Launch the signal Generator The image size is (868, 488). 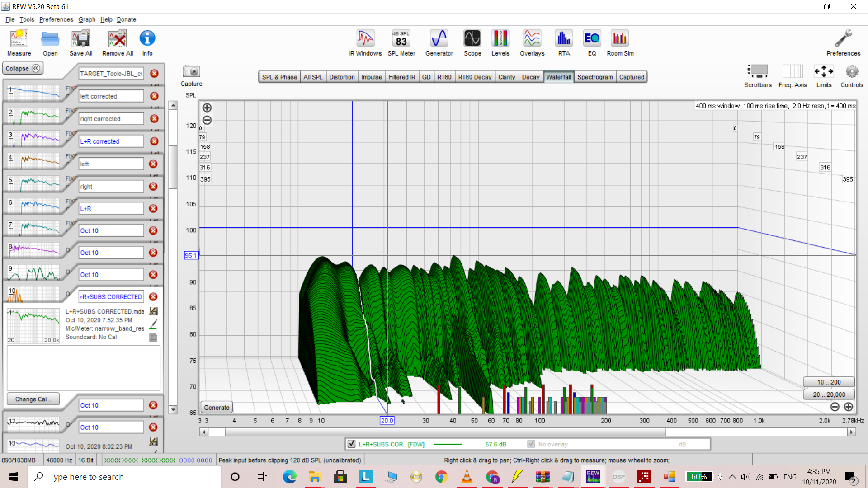pos(439,43)
